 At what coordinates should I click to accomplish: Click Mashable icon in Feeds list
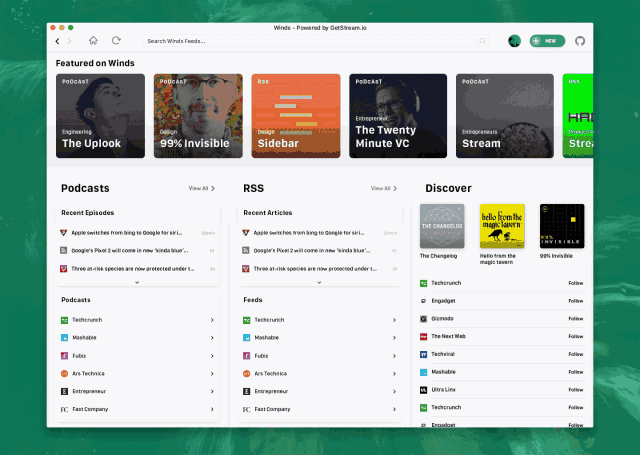coord(247,338)
